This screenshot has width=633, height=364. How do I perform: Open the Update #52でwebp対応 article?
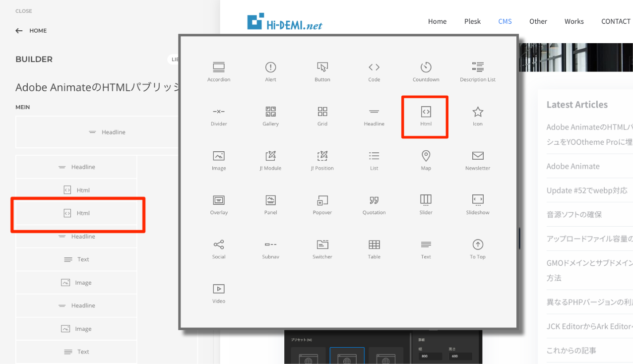coord(587,190)
